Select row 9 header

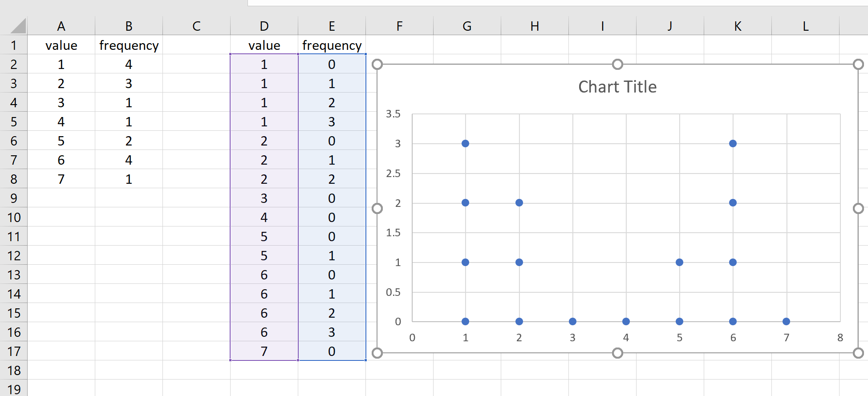[x=14, y=198]
